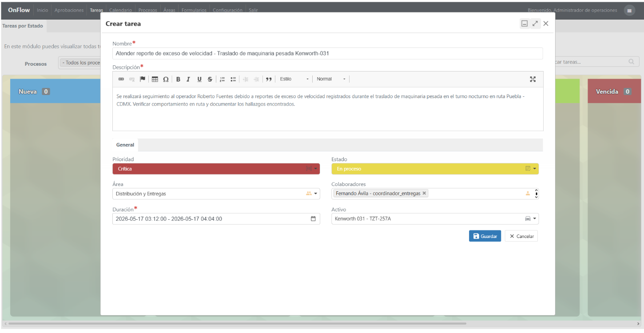Save the task with Guardar

(x=485, y=236)
